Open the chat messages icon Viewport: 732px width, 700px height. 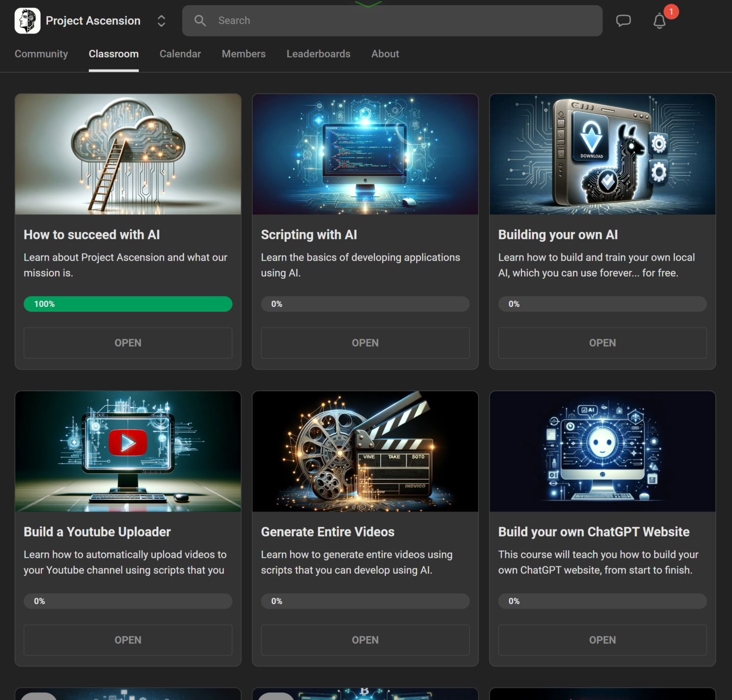[x=623, y=21]
